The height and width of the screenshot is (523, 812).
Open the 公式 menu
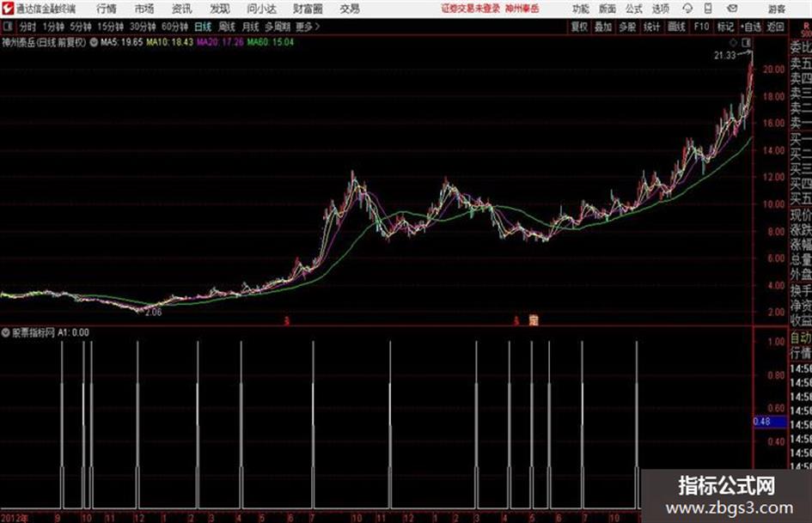click(x=634, y=9)
